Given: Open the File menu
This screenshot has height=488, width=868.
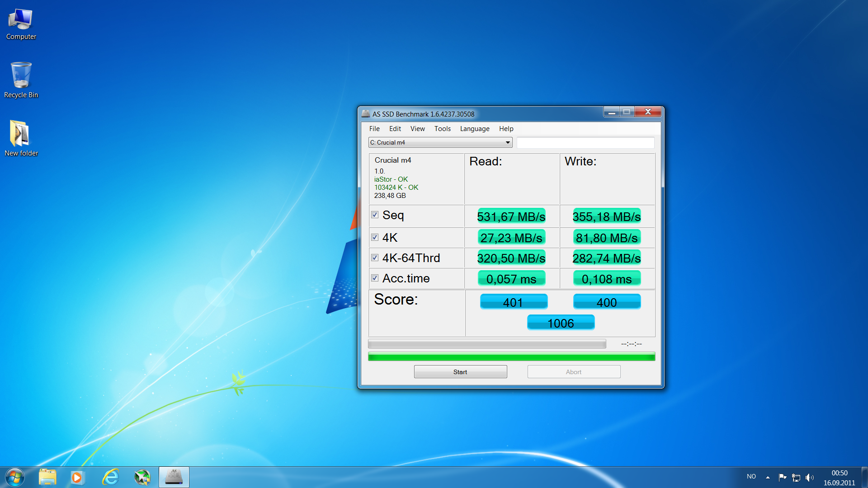Looking at the screenshot, I should 374,129.
